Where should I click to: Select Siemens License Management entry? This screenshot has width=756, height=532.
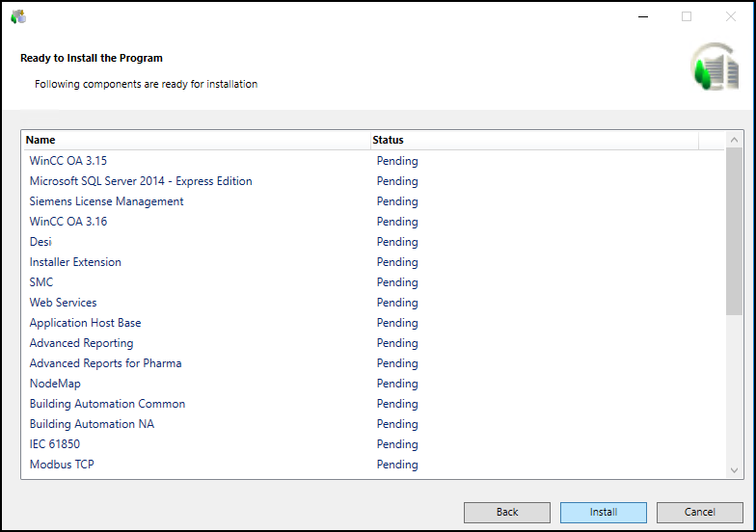pyautogui.click(x=106, y=201)
